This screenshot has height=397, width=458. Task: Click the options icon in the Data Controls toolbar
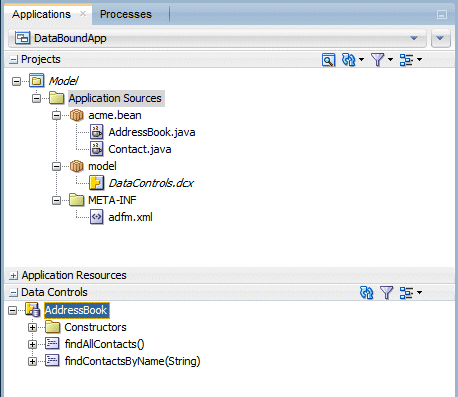(x=406, y=293)
